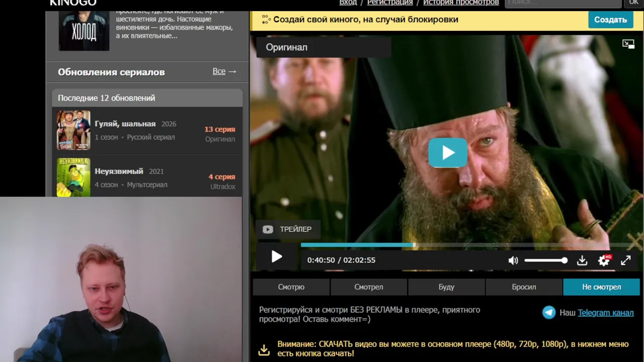Enter fullscreen mode in the player
Viewport: 644px width, 362px height.
625,260
